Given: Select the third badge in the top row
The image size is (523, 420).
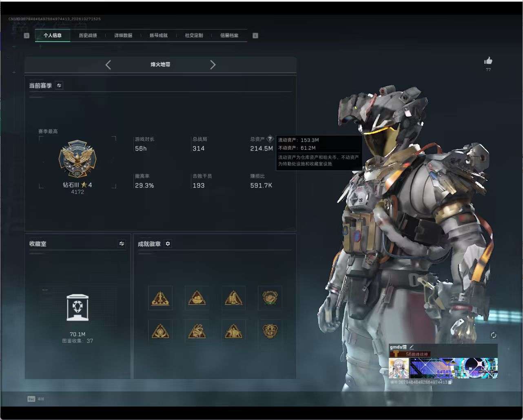Looking at the screenshot, I should pos(234,298).
